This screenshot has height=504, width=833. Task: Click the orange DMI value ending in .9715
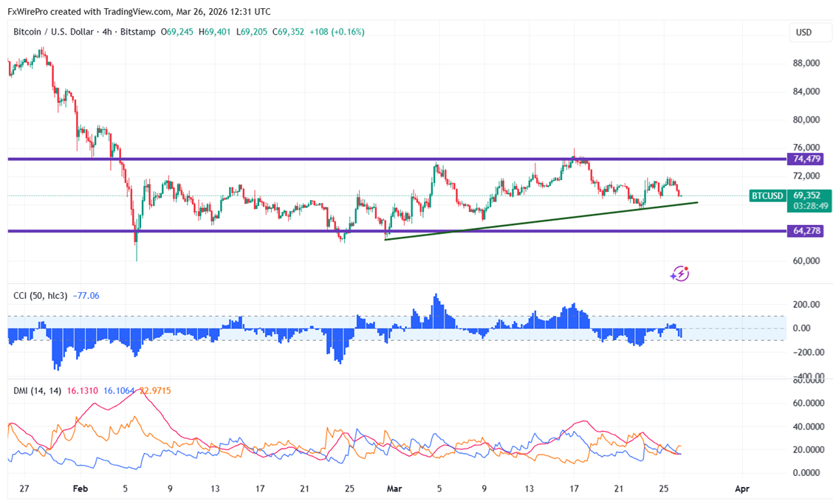pyautogui.click(x=155, y=390)
